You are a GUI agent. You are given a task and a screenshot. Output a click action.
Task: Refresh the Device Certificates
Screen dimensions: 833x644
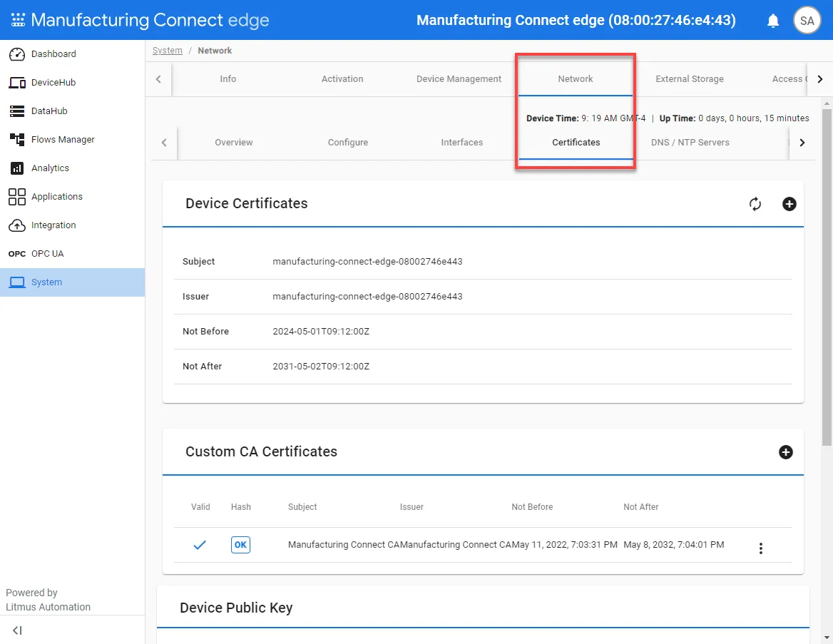(x=755, y=204)
